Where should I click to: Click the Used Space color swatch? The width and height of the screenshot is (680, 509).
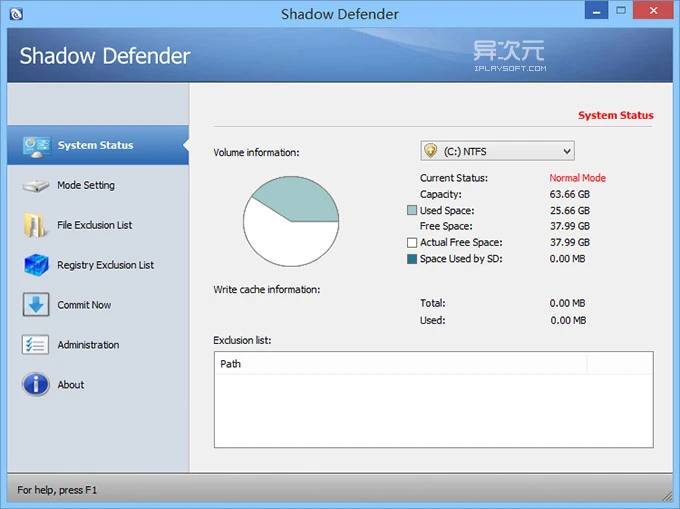tap(412, 210)
